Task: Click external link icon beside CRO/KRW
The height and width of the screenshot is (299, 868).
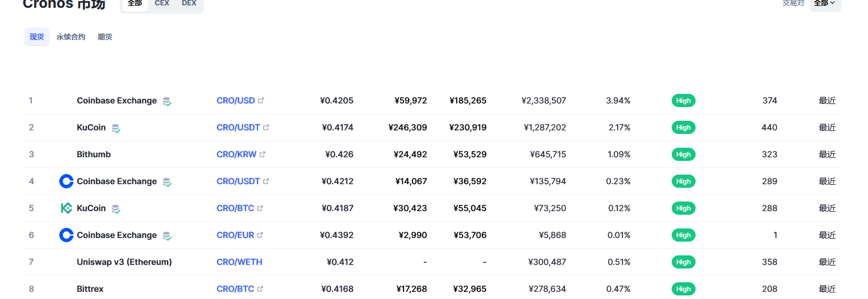Action: pyautogui.click(x=262, y=154)
